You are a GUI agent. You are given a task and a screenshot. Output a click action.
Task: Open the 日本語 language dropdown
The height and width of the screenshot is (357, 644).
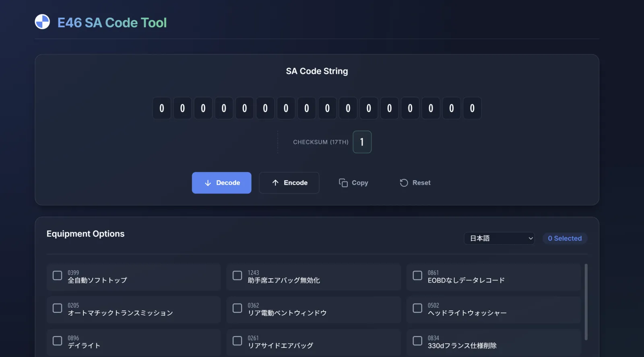point(499,238)
